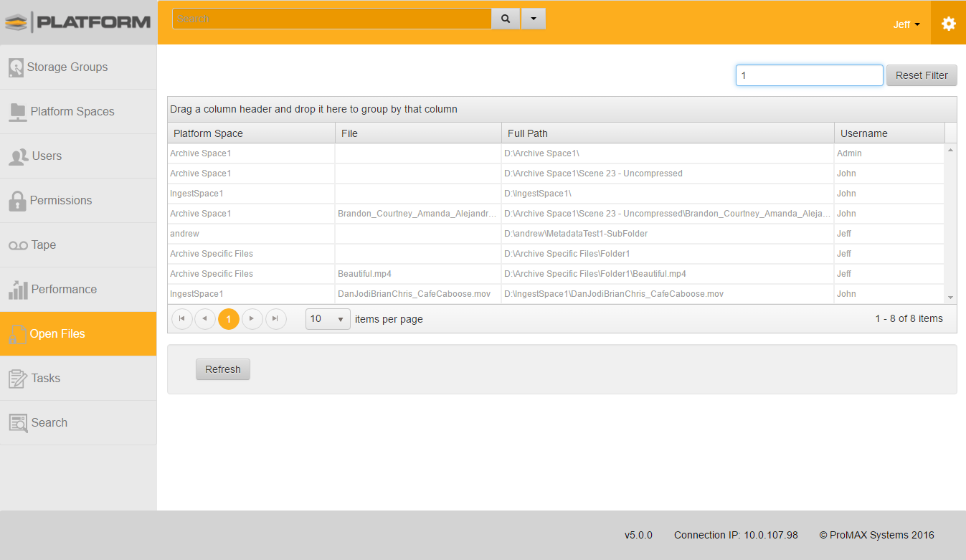
Task: Click path D:\IngestSpace1\ cell
Action: (x=668, y=194)
